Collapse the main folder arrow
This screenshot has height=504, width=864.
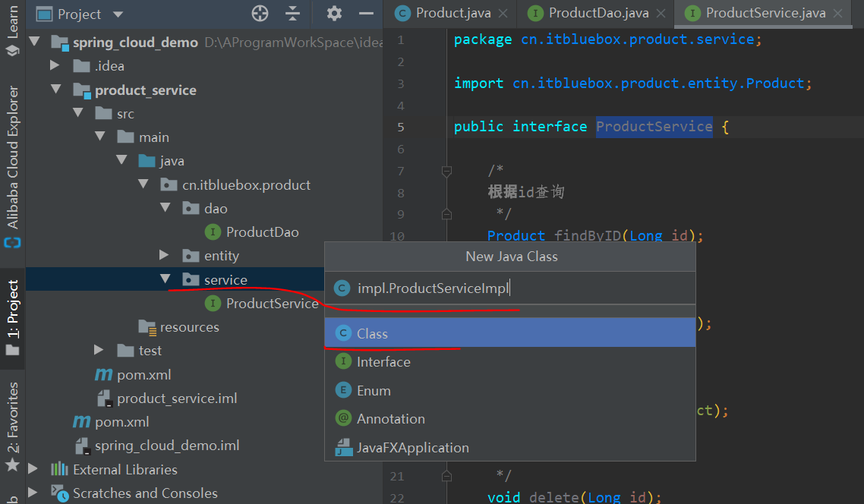pos(99,136)
